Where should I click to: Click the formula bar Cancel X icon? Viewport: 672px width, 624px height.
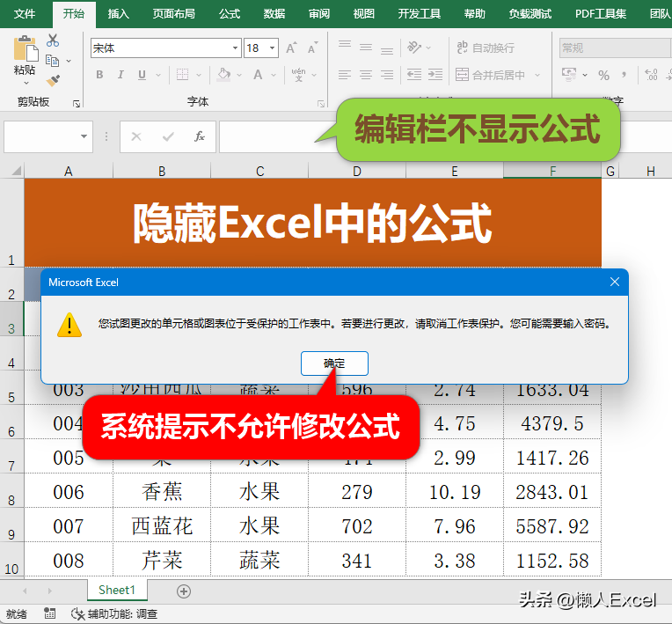136,136
